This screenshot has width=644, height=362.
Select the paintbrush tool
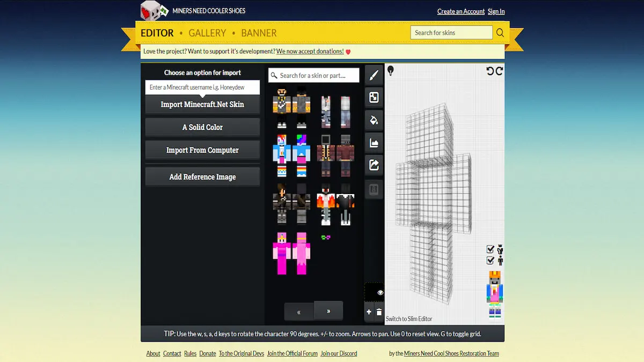[374, 75]
